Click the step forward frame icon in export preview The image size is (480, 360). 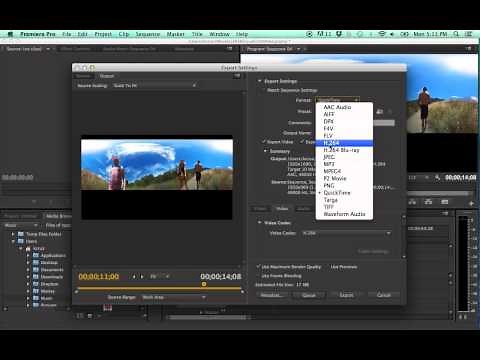pos(142,276)
